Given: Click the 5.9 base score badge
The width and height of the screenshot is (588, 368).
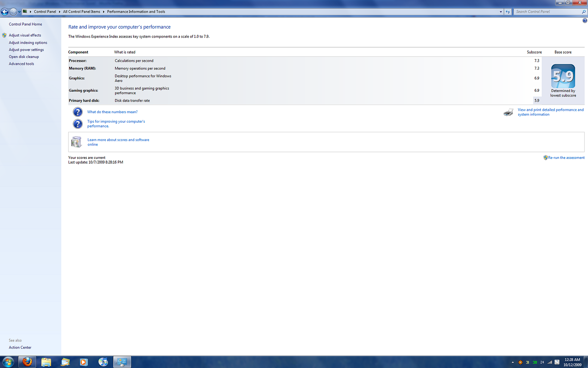Looking at the screenshot, I should pyautogui.click(x=563, y=76).
